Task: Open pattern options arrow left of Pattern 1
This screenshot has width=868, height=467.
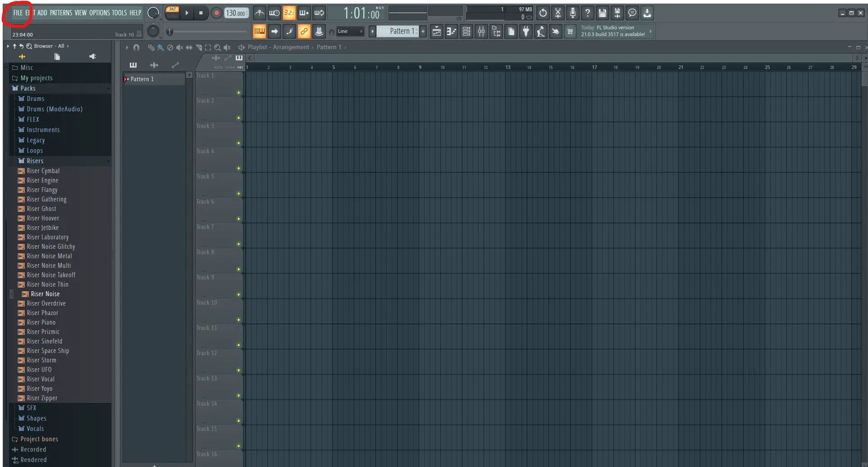Action: 372,31
